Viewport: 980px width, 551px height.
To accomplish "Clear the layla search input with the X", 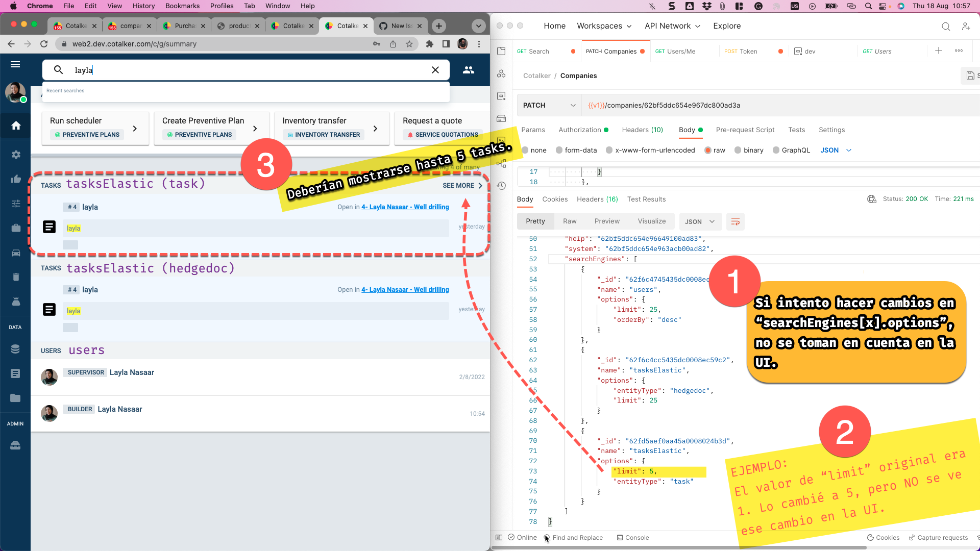I will [x=435, y=70].
